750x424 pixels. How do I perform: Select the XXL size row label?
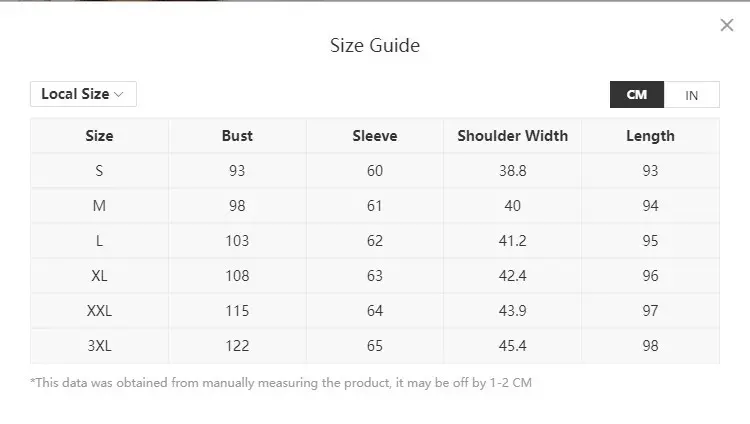point(99,311)
